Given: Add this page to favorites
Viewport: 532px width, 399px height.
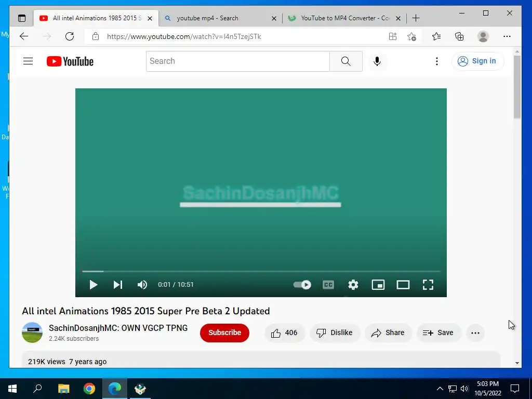Looking at the screenshot, I should [411, 36].
